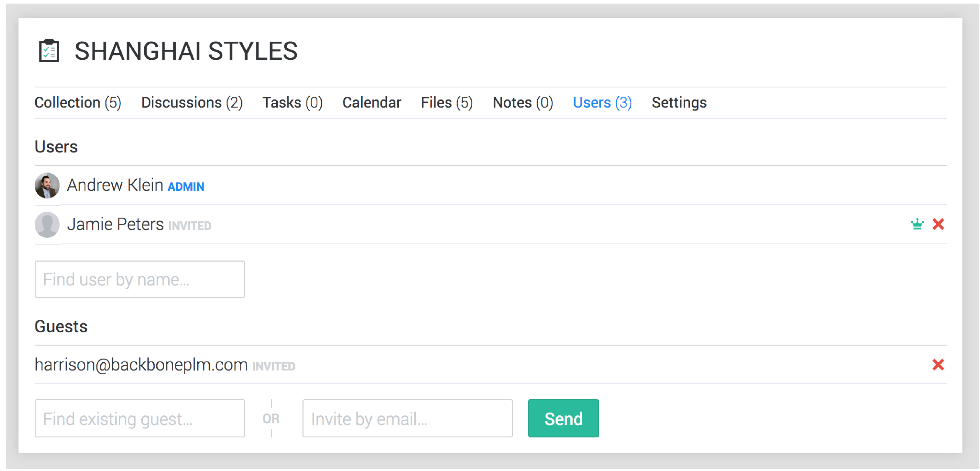Screen dimensions: 980x471
Task: View the Notes (0) tab
Action: pos(523,103)
